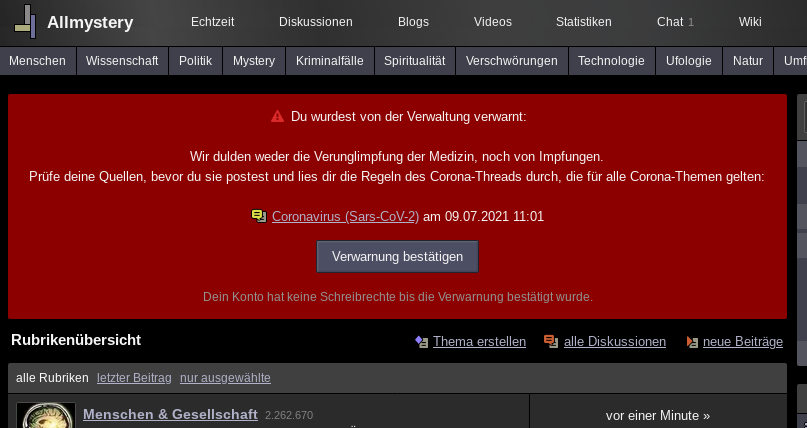Select the Mystery category tab
Image resolution: width=807 pixels, height=428 pixels.
(x=254, y=61)
